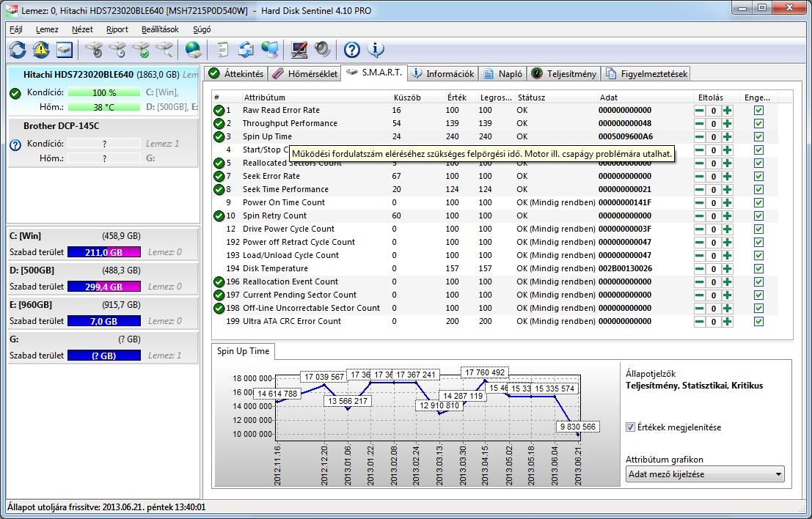
Task: Click green check icon next to Kondíció 100 %
Action: 15,93
